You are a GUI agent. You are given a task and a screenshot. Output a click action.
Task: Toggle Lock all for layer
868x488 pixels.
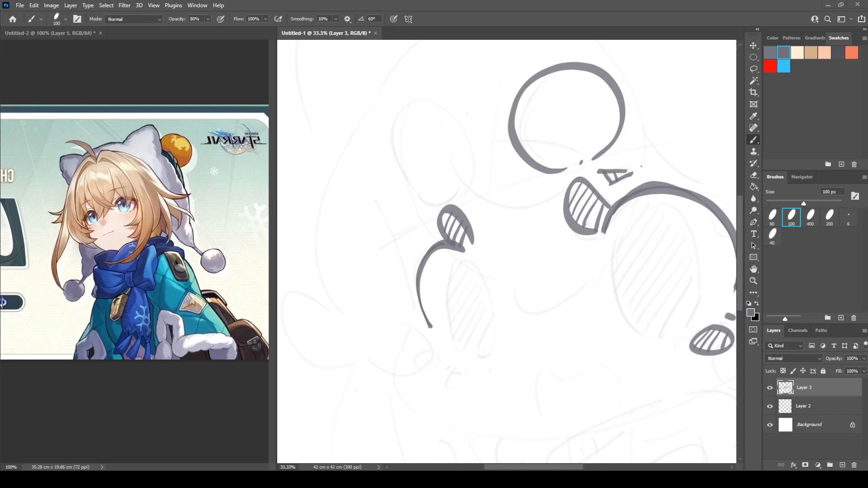coord(823,371)
